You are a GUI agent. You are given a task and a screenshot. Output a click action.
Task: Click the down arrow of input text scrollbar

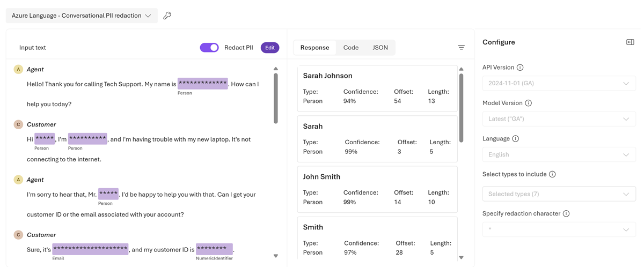[x=276, y=256]
